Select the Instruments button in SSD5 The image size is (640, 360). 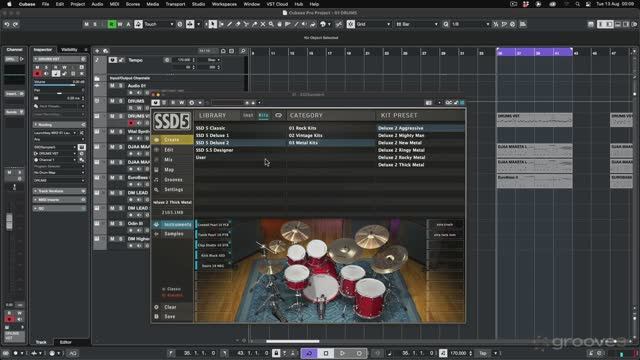[173, 224]
